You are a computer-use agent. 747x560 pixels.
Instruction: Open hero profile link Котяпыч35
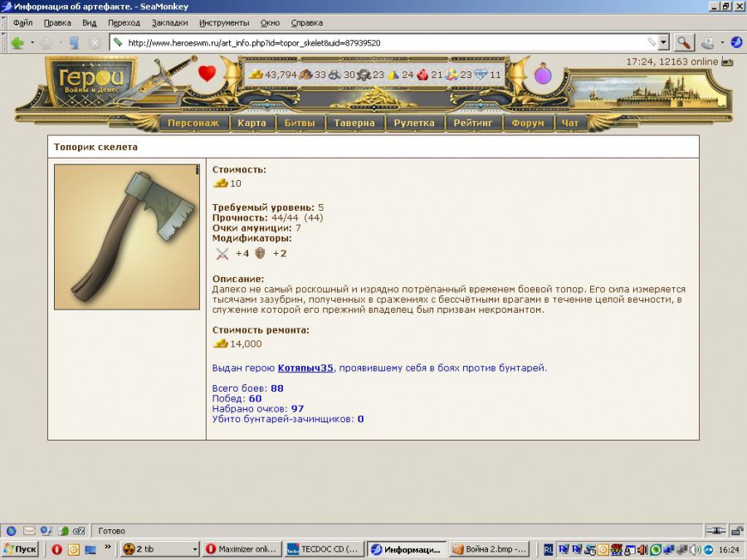[305, 368]
